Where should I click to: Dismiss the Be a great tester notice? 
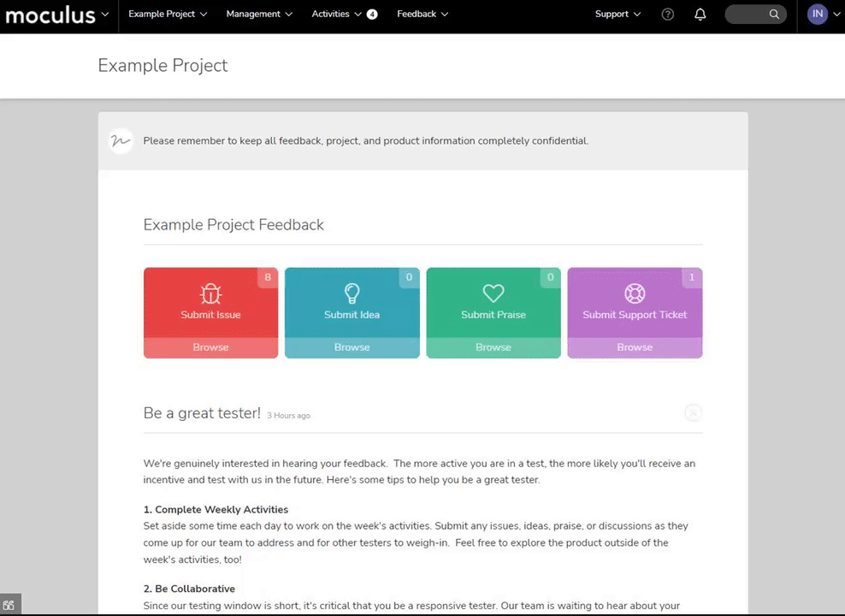coord(693,413)
